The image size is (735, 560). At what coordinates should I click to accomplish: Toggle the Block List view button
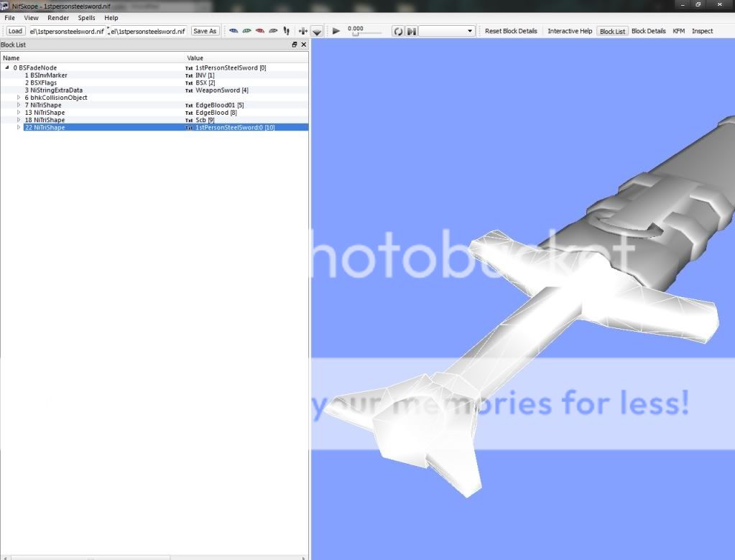612,31
